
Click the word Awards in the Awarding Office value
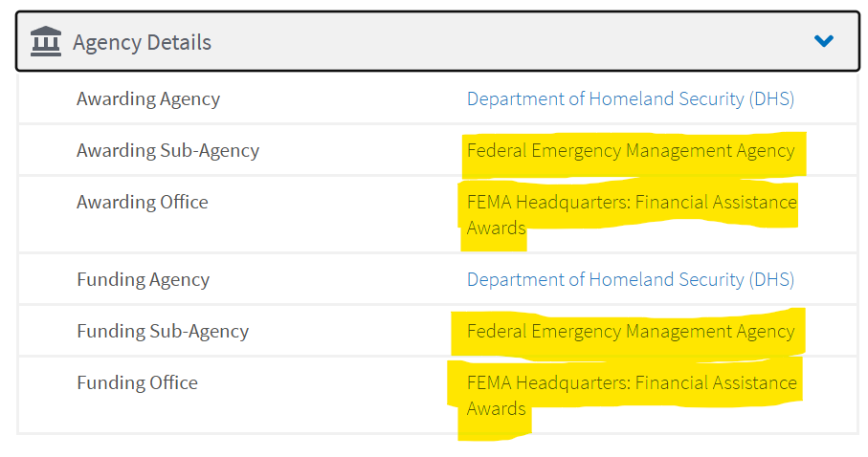click(x=496, y=228)
